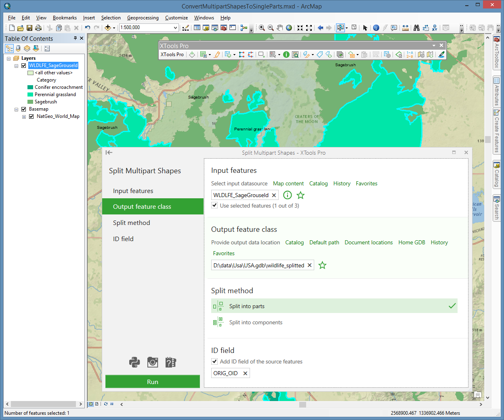This screenshot has height=420, width=504.
Task: Select the Measure ruler tool
Action: [405, 28]
